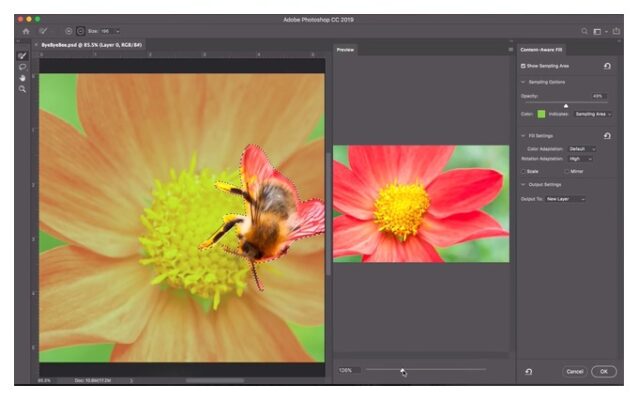Toggle Show Sampling Area checkbox

[523, 66]
